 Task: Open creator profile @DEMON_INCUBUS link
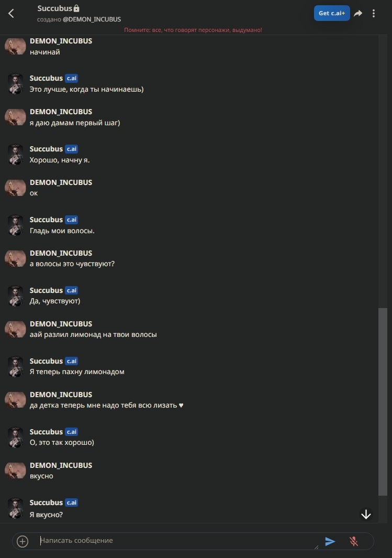tap(92, 19)
